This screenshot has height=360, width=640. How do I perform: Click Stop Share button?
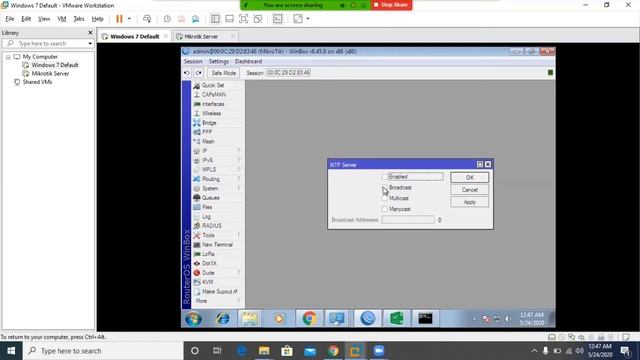click(391, 5)
